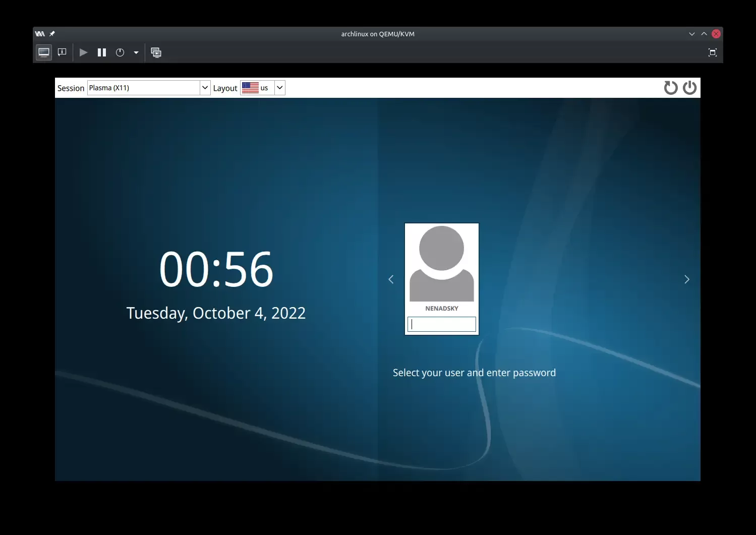Viewport: 756px width, 535px height.
Task: Click the pin window icon in titlebar
Action: [x=52, y=34]
